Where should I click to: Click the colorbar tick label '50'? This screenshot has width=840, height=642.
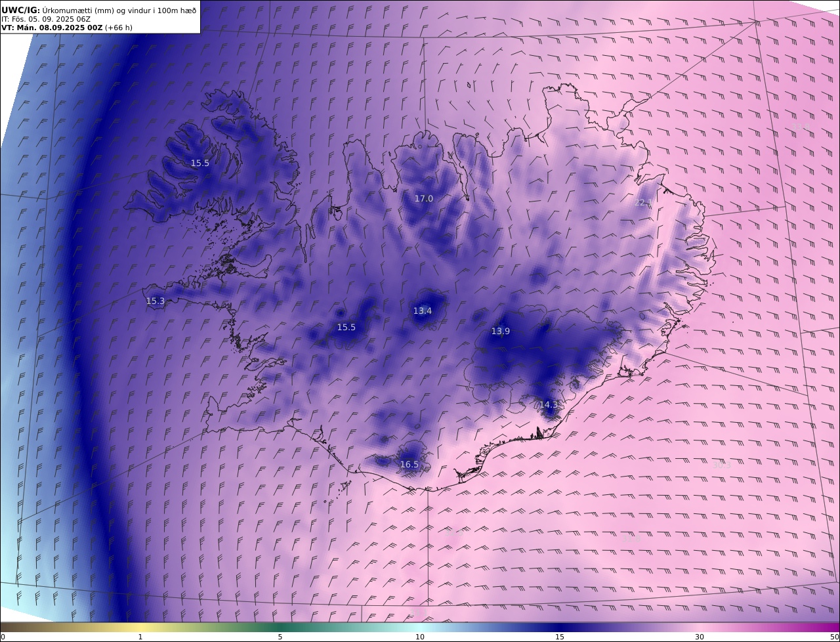(x=835, y=637)
